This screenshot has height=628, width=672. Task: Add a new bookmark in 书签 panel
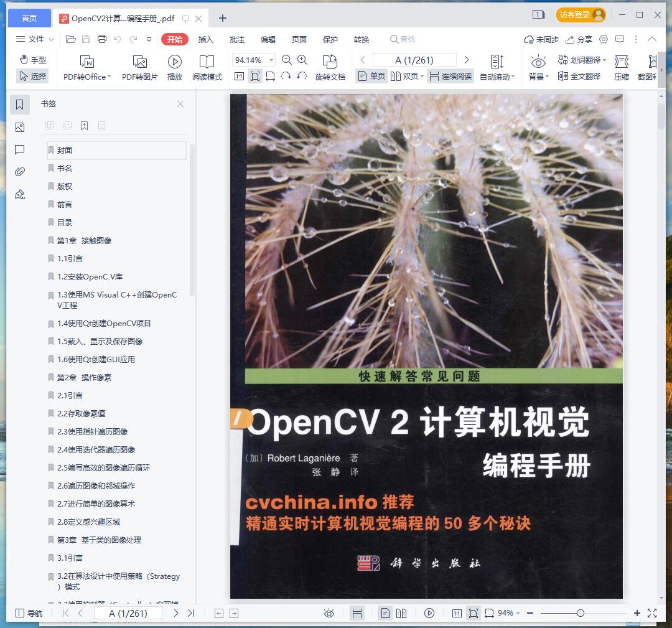[85, 126]
